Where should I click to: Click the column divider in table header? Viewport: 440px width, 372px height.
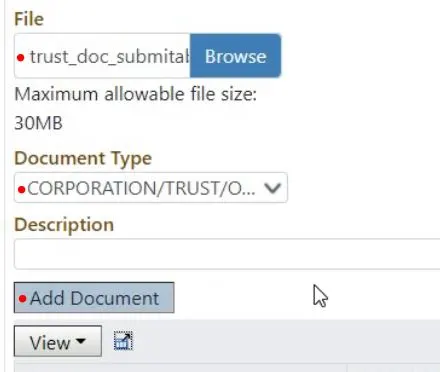pyautogui.click(x=347, y=368)
